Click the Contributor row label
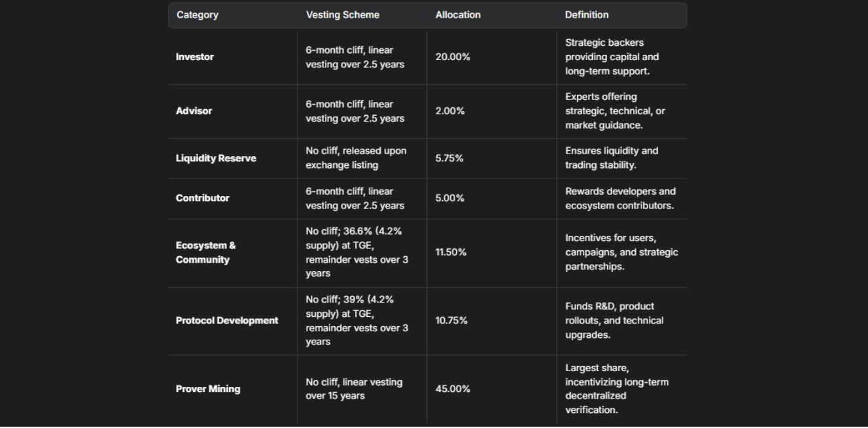 [x=203, y=198]
